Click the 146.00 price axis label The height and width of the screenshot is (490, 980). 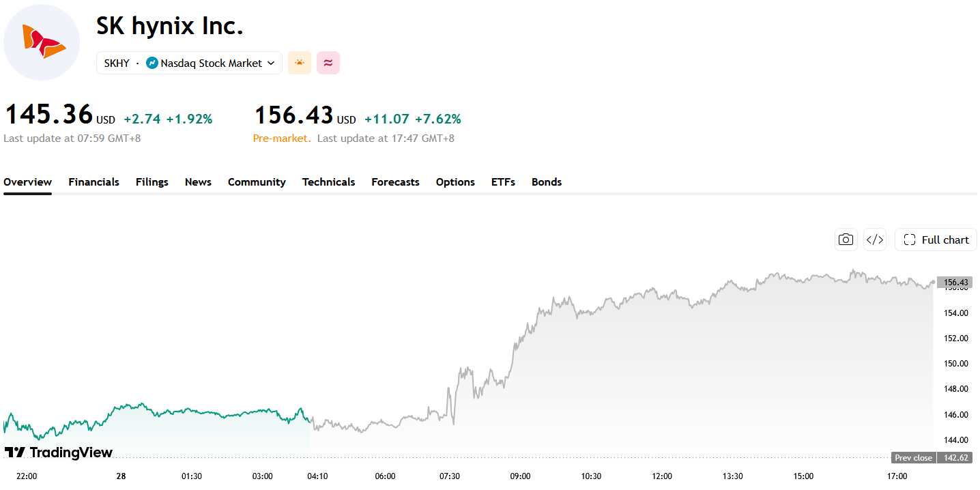tap(955, 415)
